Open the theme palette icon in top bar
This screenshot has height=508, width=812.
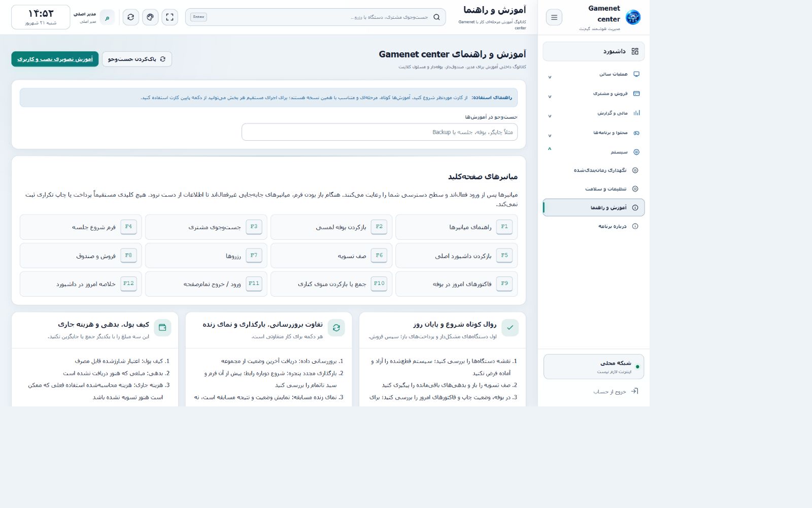(150, 17)
